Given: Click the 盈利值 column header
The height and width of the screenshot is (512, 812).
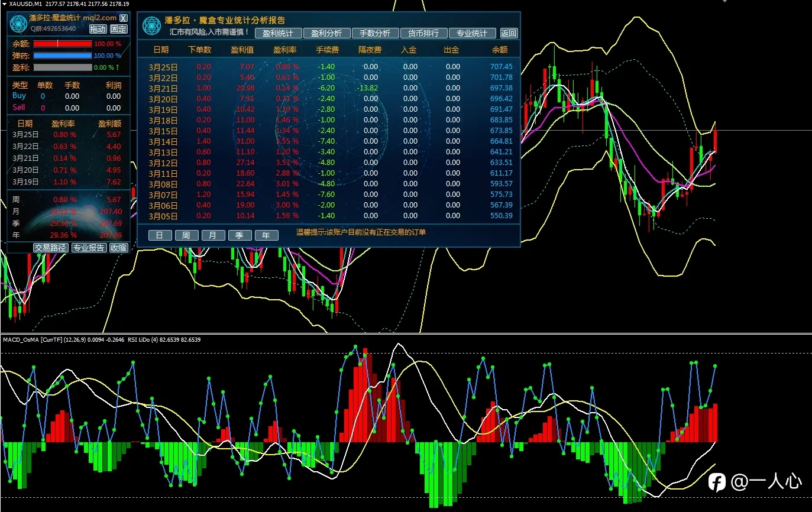Looking at the screenshot, I should [242, 50].
